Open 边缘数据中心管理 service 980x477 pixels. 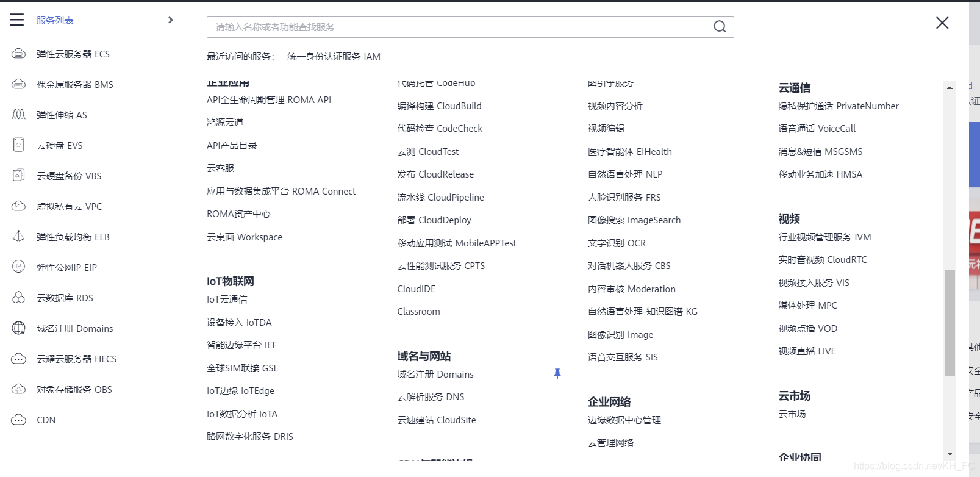(624, 420)
